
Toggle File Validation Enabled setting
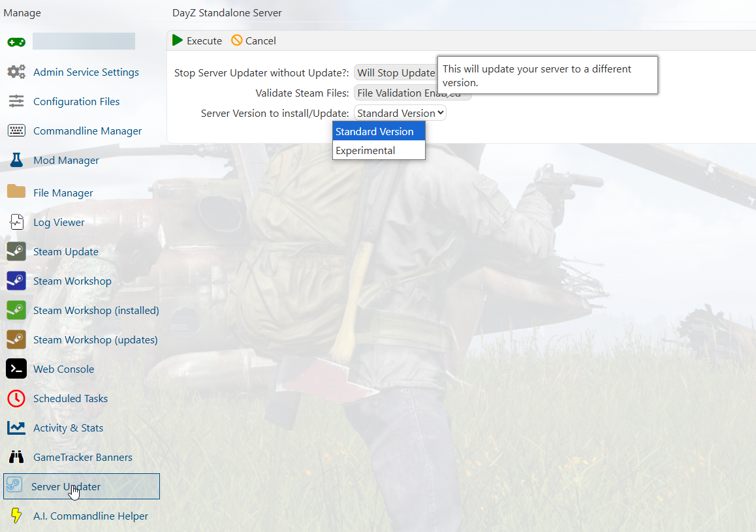[x=412, y=93]
